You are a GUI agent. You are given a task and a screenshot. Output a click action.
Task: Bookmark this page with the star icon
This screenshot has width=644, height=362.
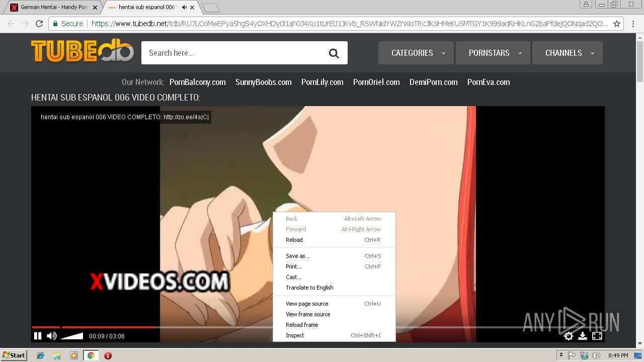[x=616, y=24]
